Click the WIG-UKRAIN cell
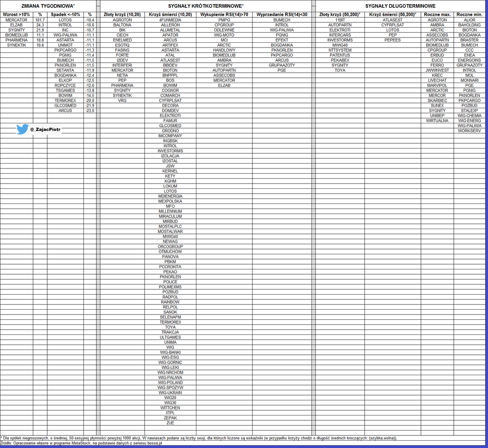 (x=170, y=393)
